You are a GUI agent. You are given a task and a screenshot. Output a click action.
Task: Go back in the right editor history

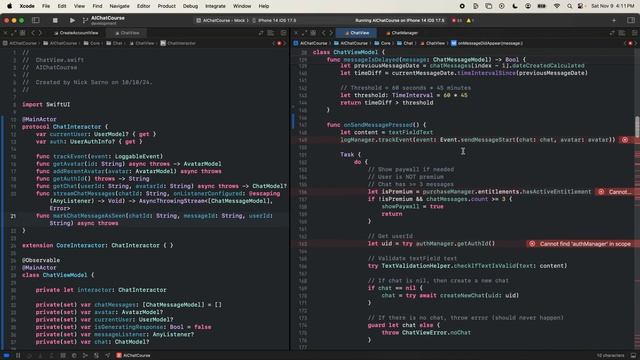click(x=324, y=33)
